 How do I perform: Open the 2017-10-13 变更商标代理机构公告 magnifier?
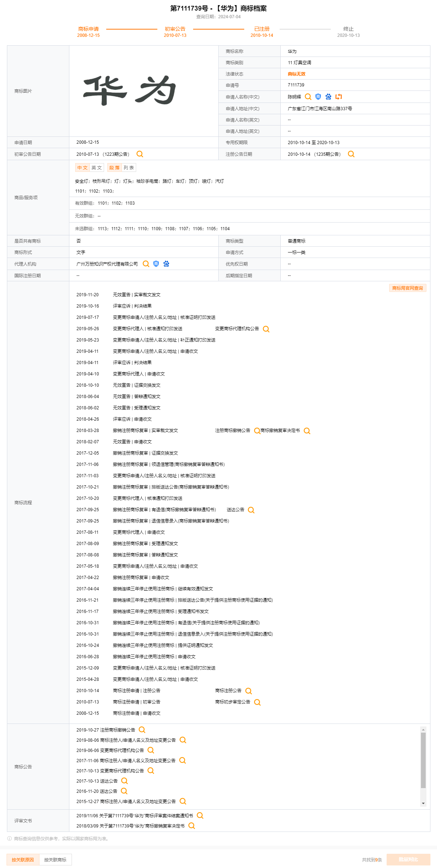(x=151, y=771)
